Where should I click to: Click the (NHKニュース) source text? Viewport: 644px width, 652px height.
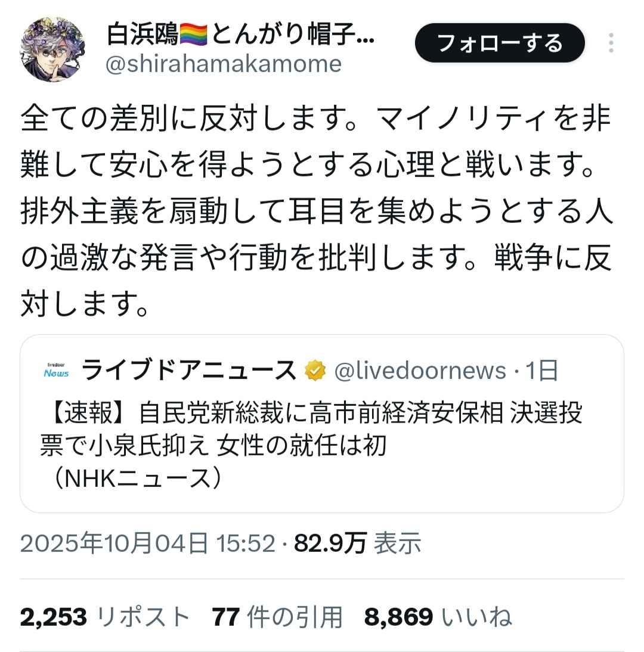click(136, 478)
